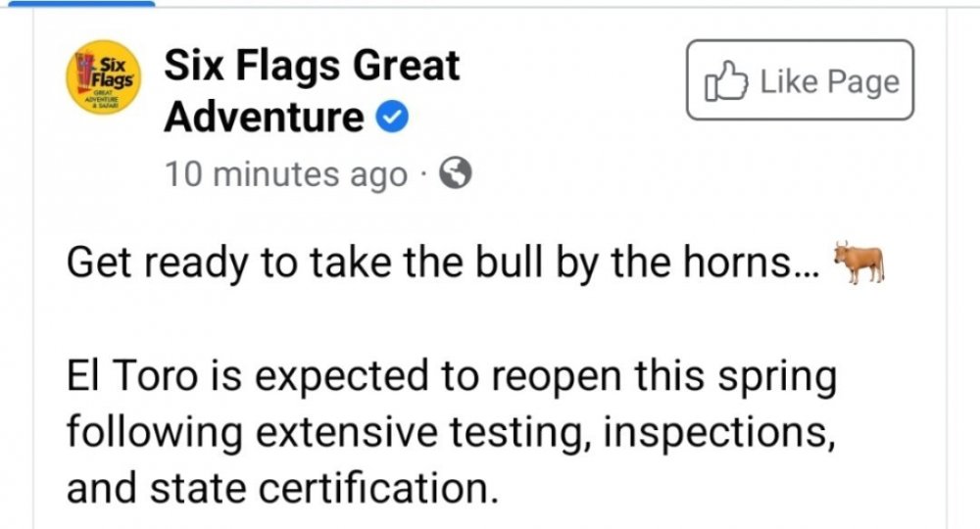Click the word 'horns…' before the emoji
This screenshot has width=980, height=529.
(x=755, y=265)
